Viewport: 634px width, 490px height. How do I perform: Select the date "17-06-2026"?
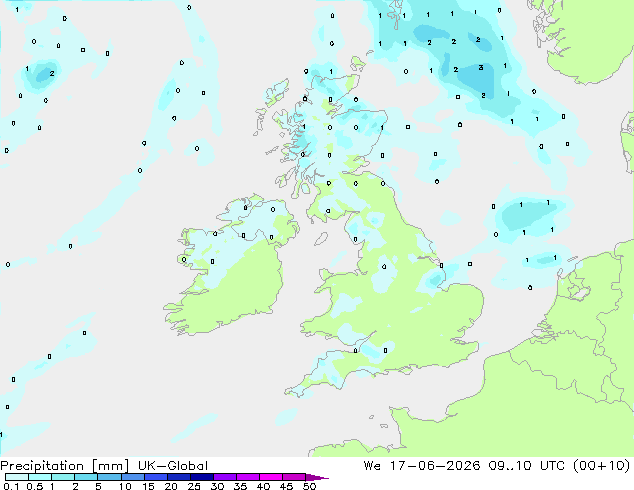435,466
